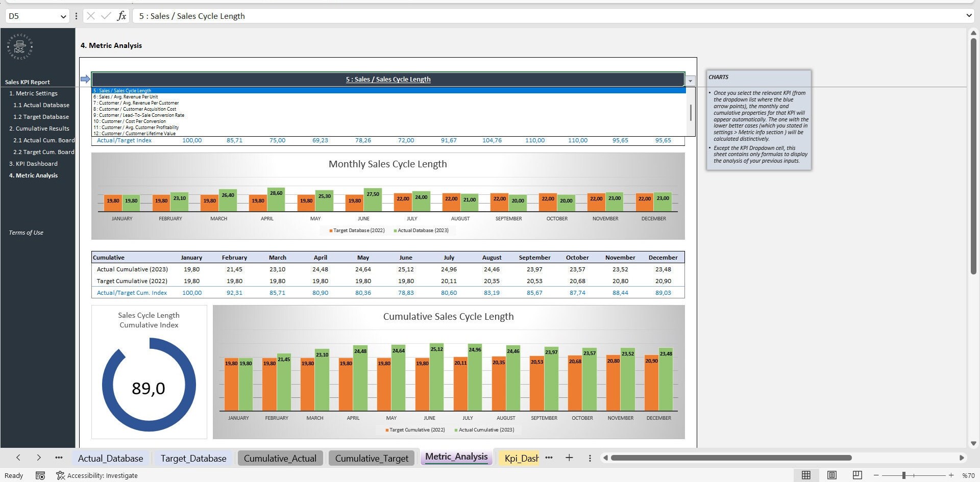Switch to the Cumulative_Actual sheet tab
The width and height of the screenshot is (980, 482).
point(280,458)
